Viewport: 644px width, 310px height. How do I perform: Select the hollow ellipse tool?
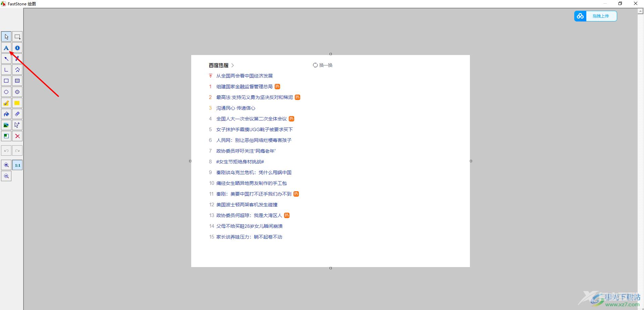tap(6, 92)
